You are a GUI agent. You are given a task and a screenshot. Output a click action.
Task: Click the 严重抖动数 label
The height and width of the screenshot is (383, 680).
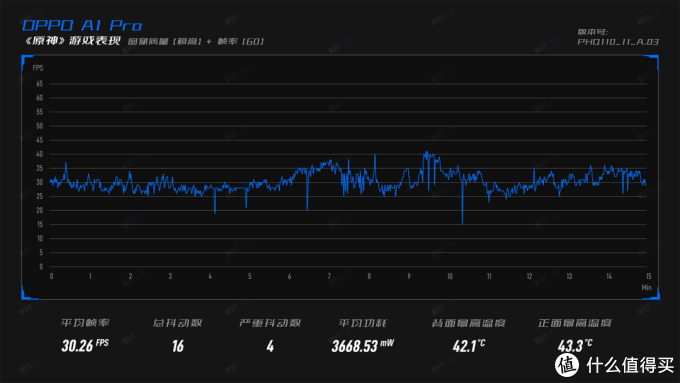tap(270, 323)
